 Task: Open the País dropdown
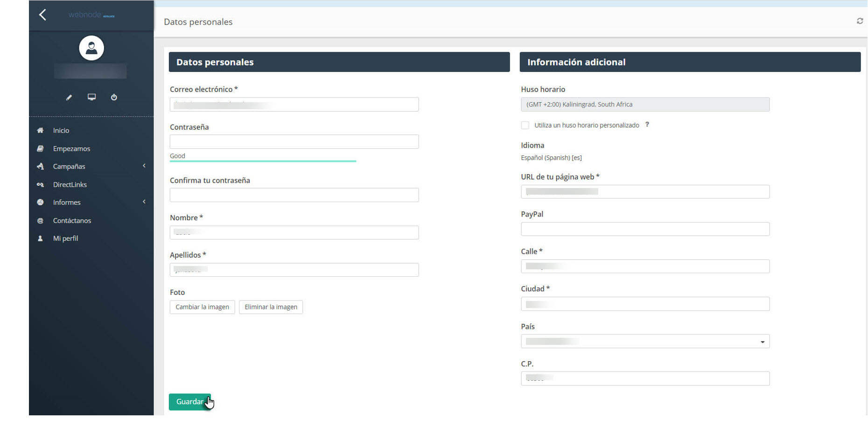(x=645, y=342)
